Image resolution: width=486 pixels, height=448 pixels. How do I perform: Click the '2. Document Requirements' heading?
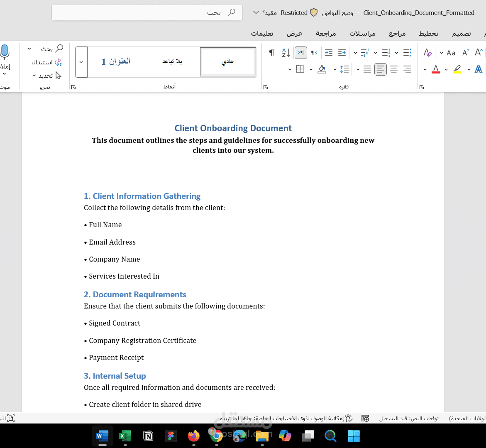click(135, 294)
